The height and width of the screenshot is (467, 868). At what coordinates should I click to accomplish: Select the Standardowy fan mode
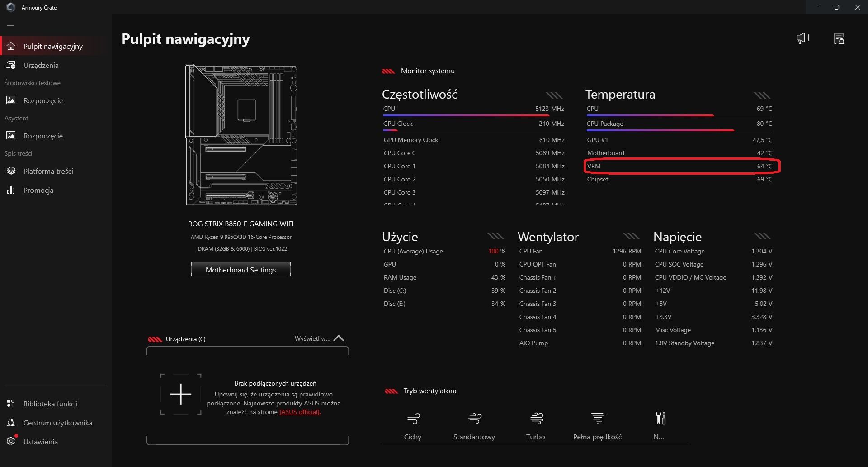474,426
